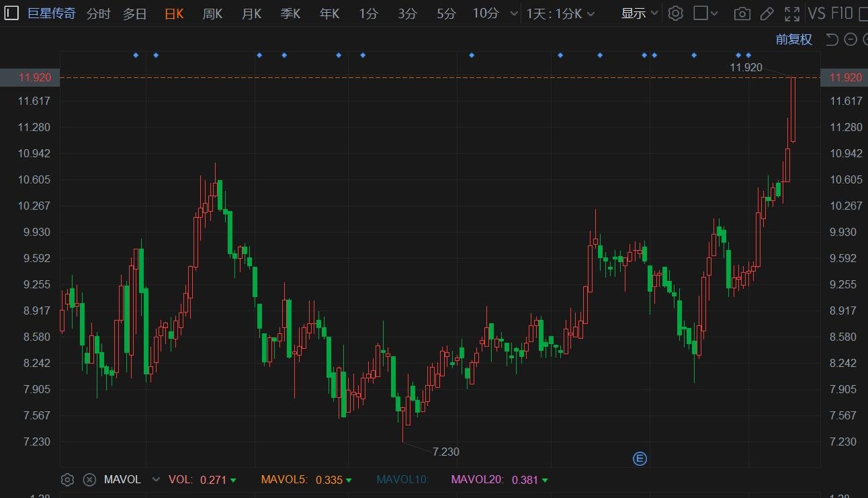Open the VS comparison tool

pos(816,13)
